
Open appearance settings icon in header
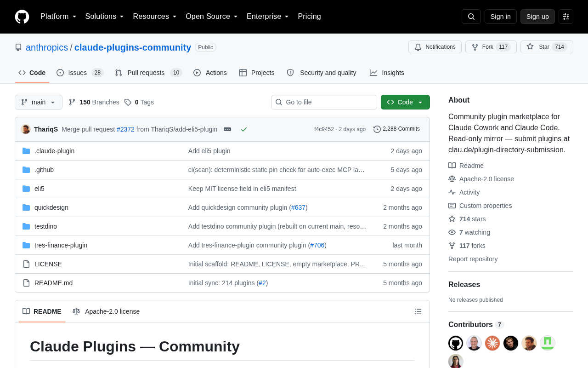pos(566,17)
